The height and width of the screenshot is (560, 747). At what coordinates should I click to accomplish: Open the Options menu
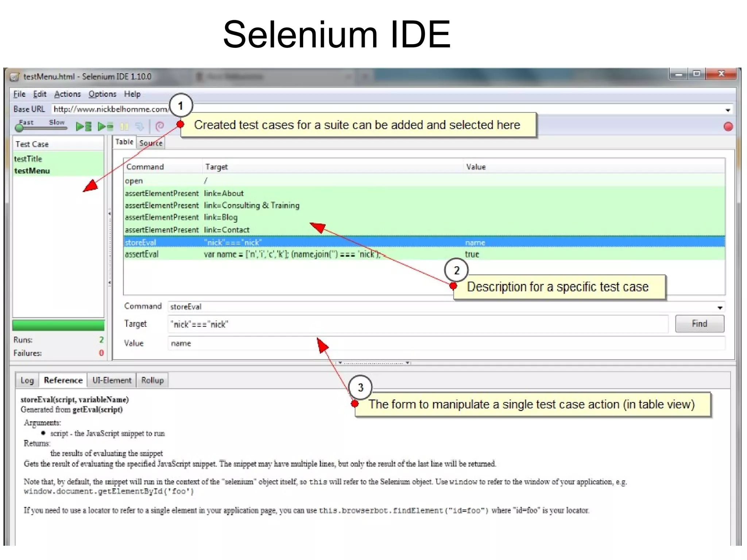(102, 94)
